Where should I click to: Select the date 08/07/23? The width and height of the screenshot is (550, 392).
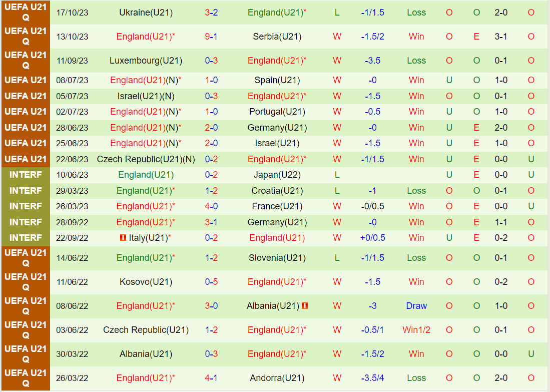click(72, 81)
